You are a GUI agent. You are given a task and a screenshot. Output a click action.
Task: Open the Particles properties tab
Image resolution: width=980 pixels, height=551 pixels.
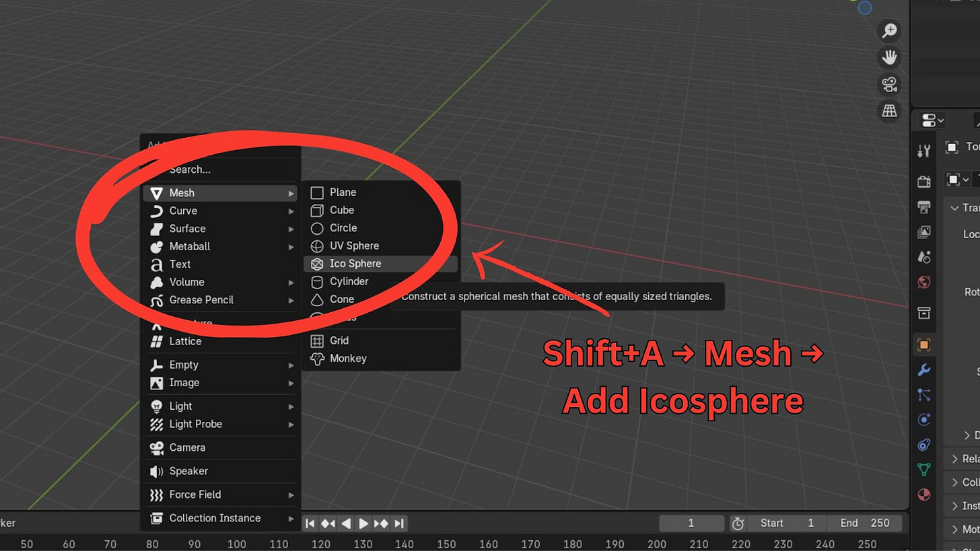pos(924,395)
